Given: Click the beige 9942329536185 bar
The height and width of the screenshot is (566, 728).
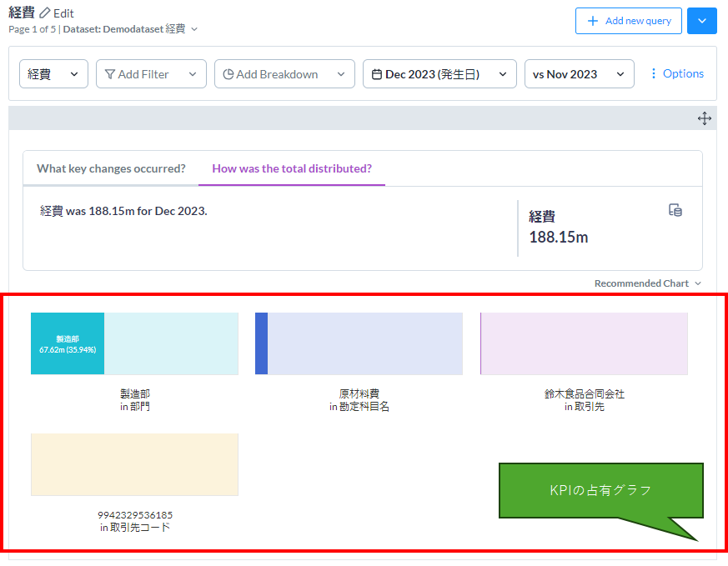Looking at the screenshot, I should click(134, 465).
